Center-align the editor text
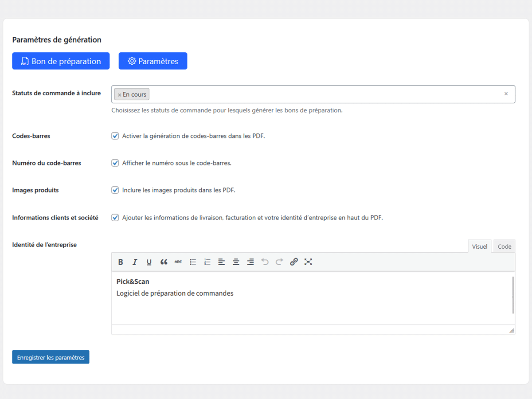 pos(236,262)
